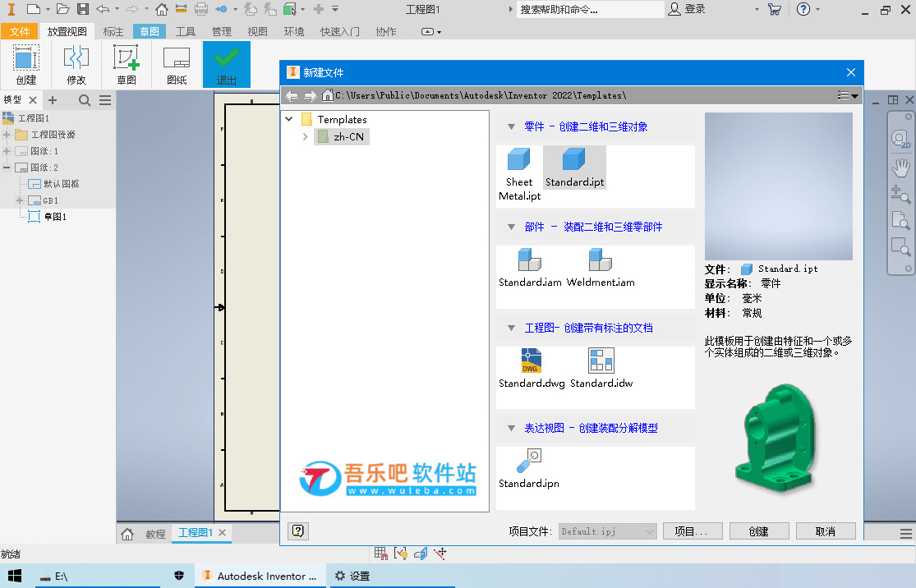This screenshot has height=588, width=916.
Task: Search the model browser with magnifier icon
Action: click(85, 100)
